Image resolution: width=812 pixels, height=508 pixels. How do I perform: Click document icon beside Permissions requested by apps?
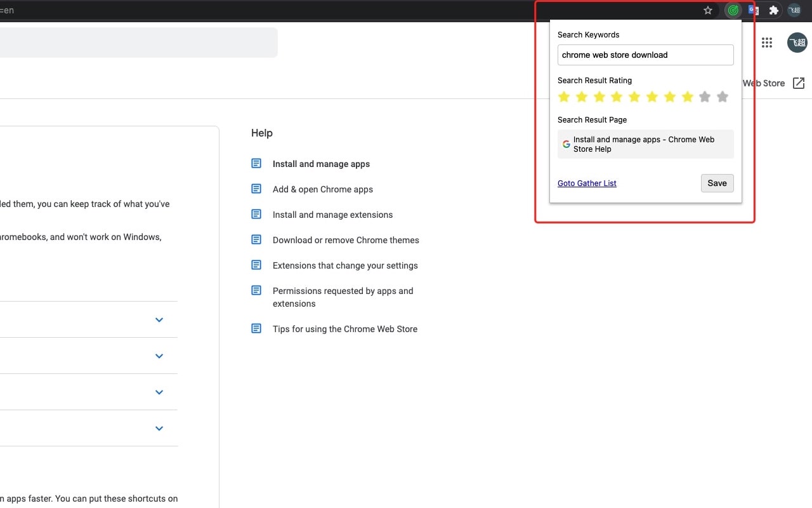pyautogui.click(x=256, y=290)
